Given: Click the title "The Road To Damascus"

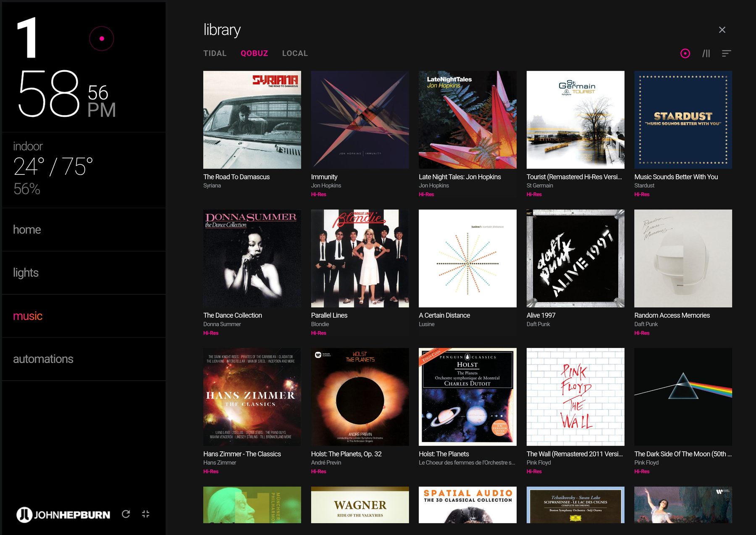Looking at the screenshot, I should click(236, 177).
